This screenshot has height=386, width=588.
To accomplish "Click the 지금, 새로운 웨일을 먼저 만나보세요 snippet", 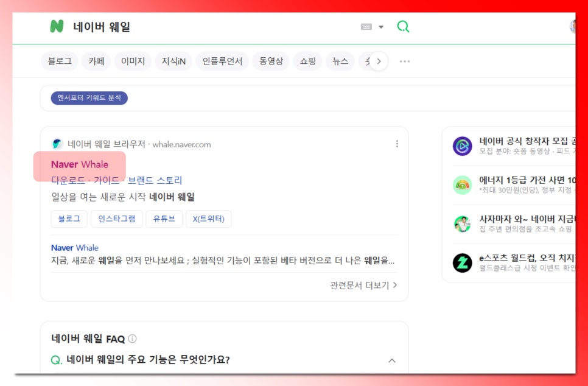I will click(223, 261).
